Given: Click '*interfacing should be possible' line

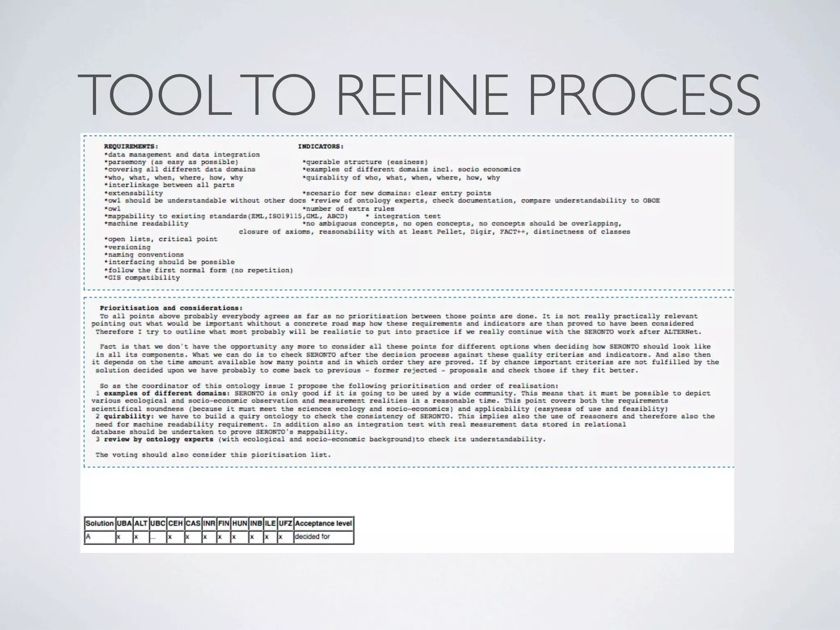Looking at the screenshot, I should (169, 262).
